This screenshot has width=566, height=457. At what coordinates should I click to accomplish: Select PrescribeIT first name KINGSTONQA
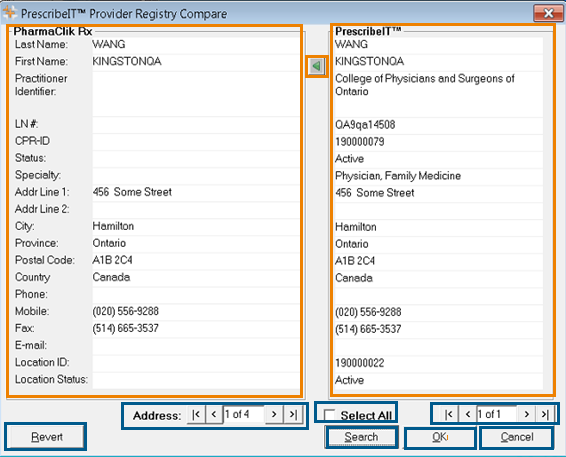[x=439, y=62]
